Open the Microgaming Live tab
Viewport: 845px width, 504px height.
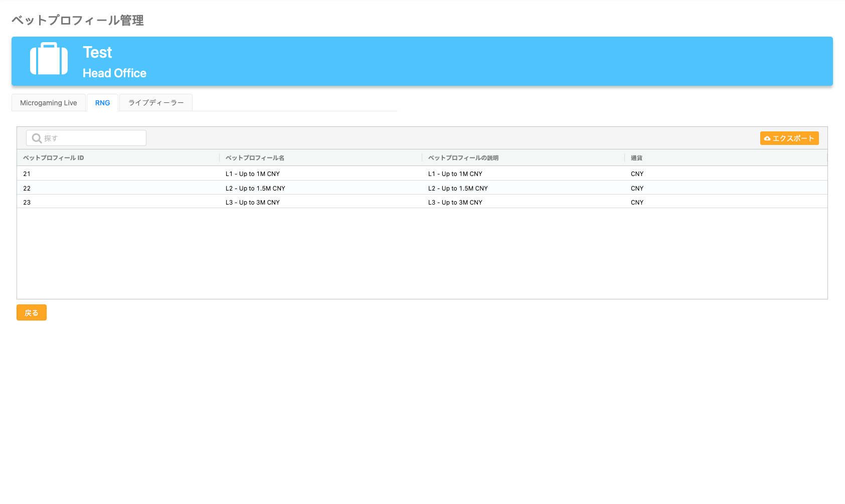[x=49, y=103]
